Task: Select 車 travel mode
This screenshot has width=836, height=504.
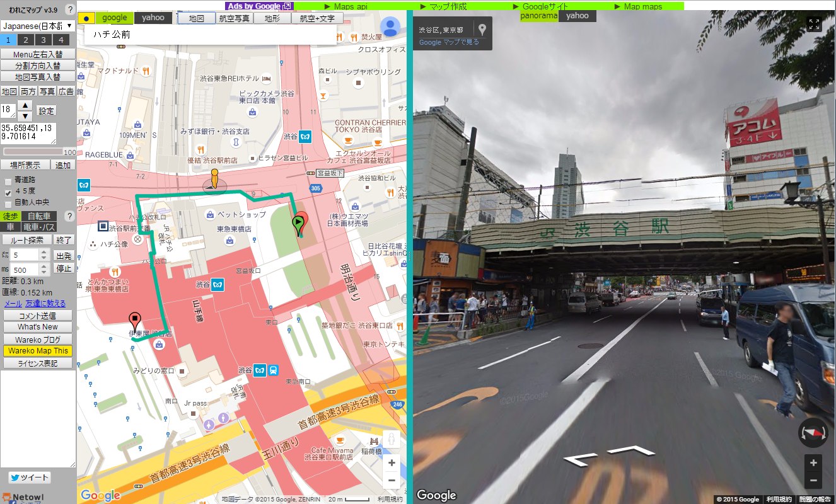Action: click(x=10, y=227)
